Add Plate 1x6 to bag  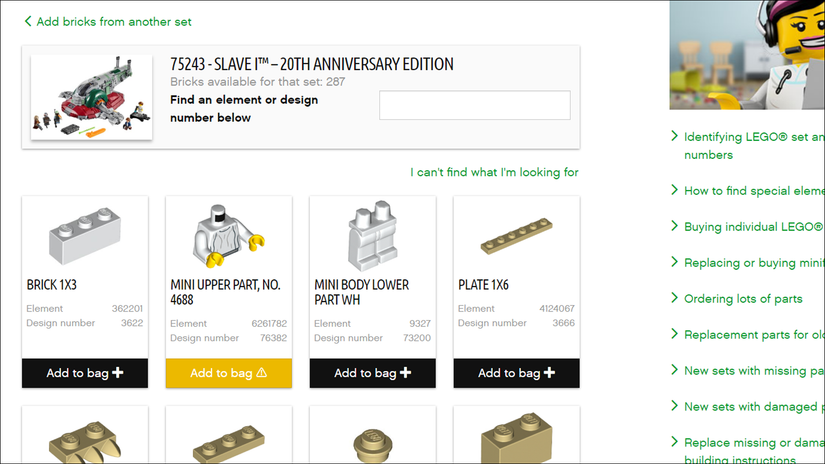pyautogui.click(x=517, y=373)
